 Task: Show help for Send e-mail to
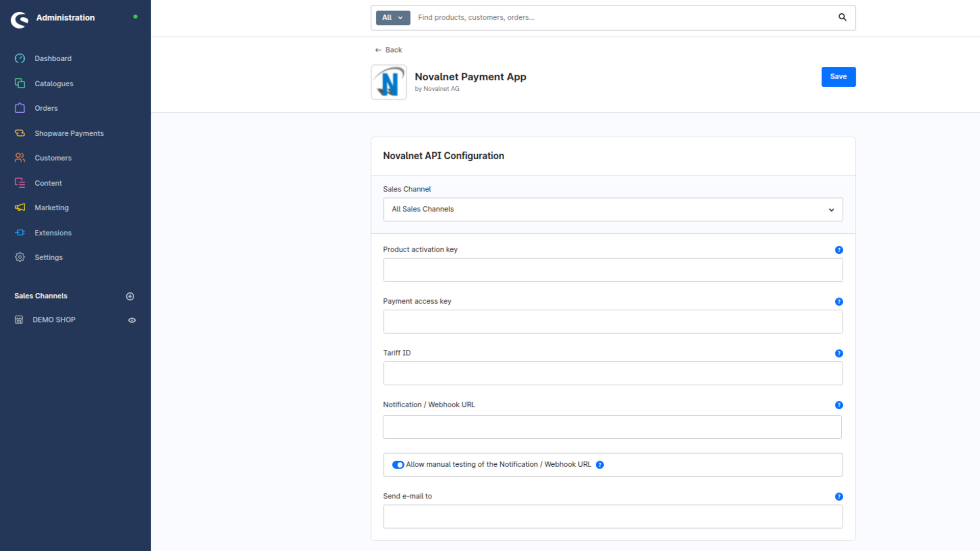(x=839, y=497)
